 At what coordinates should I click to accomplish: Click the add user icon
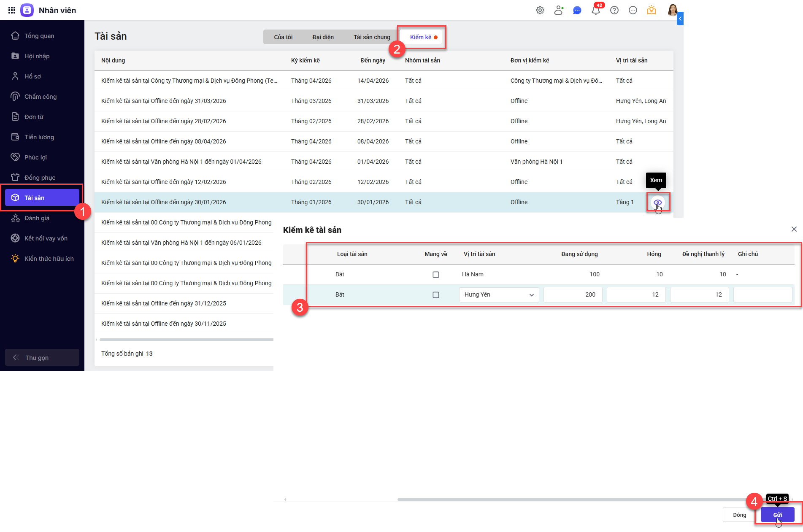tap(558, 10)
